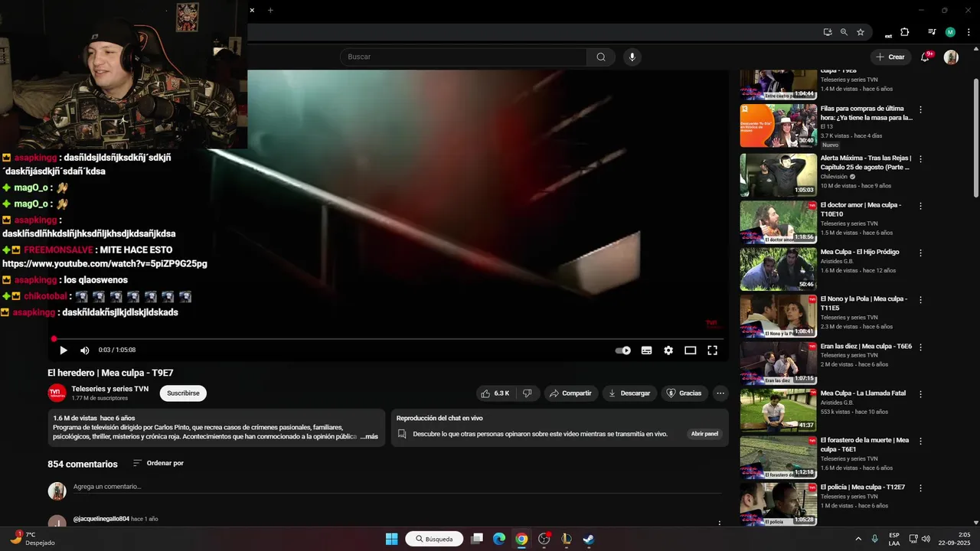The image size is (980, 551).
Task: Click the page zoom icon in the address bar
Action: click(x=844, y=32)
